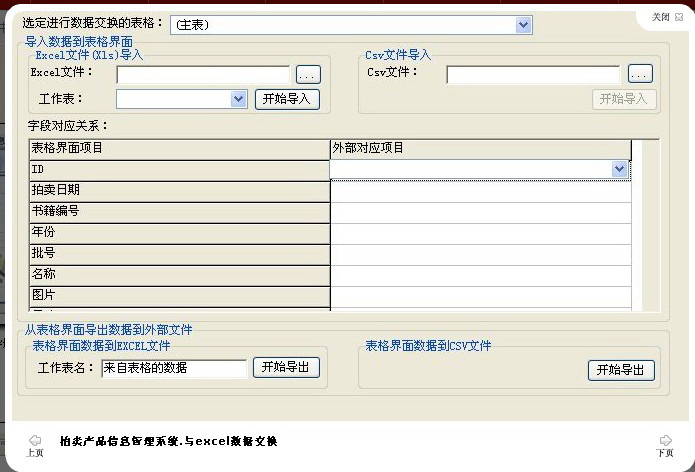Start export to CSV file
695x472 pixels.
coord(621,370)
